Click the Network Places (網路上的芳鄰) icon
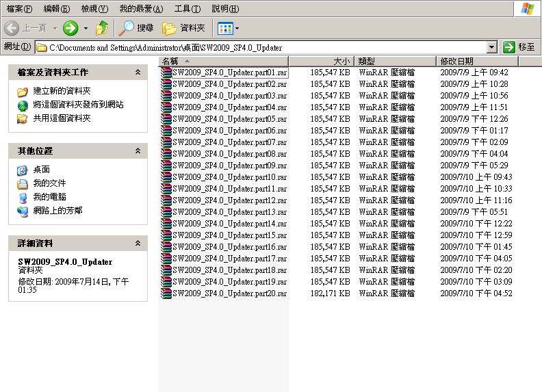This screenshot has width=542, height=392. (23, 211)
